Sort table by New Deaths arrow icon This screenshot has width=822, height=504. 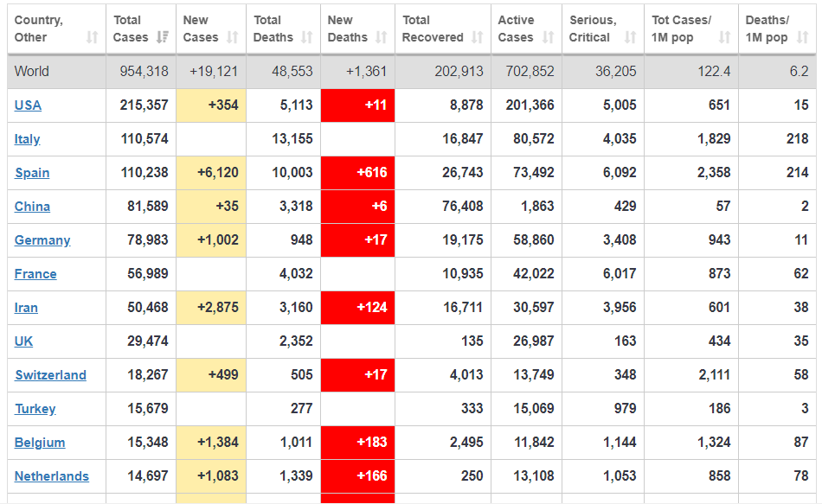tap(382, 37)
